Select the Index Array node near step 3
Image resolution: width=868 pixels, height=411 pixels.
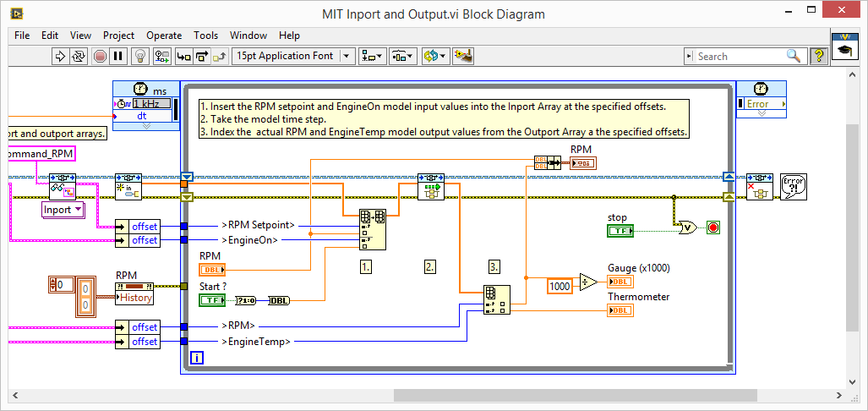[497, 299]
